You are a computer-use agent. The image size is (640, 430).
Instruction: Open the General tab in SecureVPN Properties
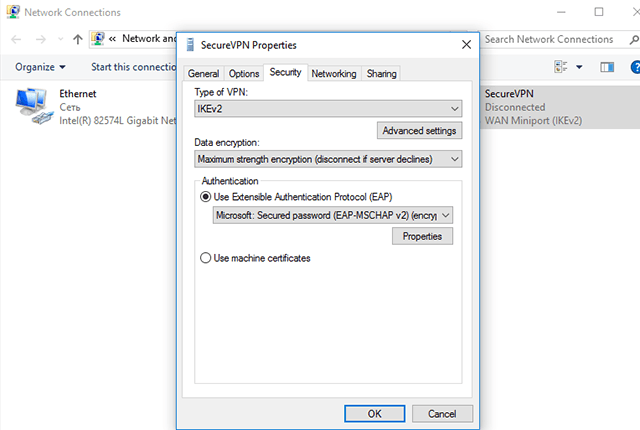point(203,74)
